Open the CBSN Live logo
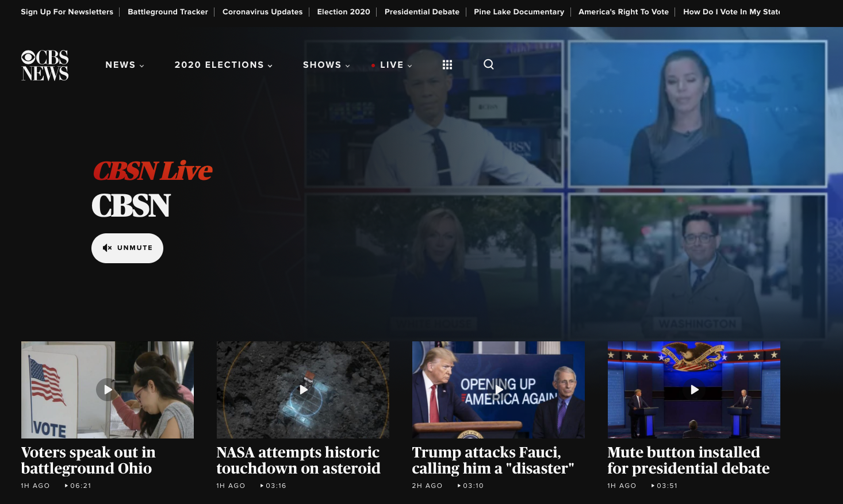The width and height of the screenshot is (843, 504). coord(152,171)
